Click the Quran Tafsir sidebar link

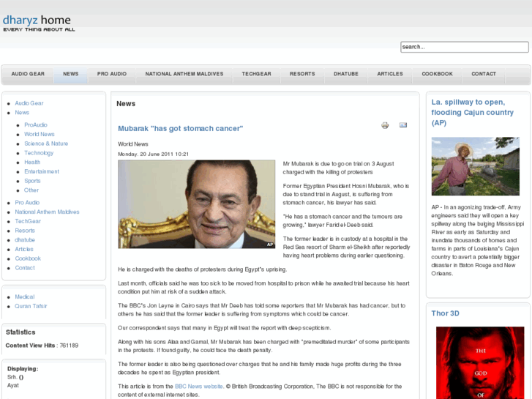tap(31, 306)
